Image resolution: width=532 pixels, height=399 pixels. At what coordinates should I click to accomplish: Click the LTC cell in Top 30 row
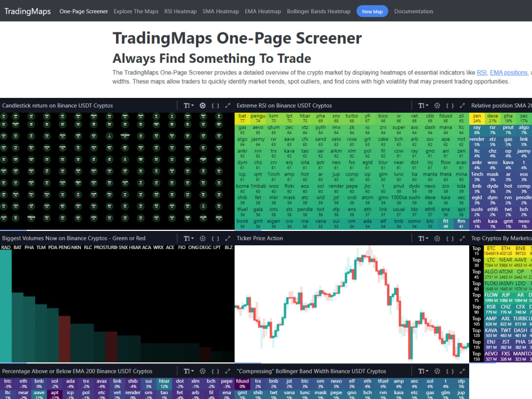click(x=491, y=262)
